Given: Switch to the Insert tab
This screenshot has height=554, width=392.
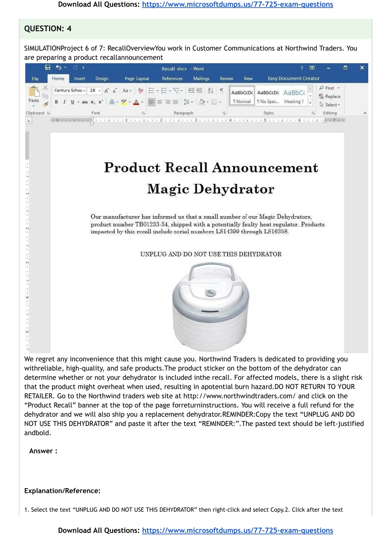Looking at the screenshot, I should pyautogui.click(x=80, y=79).
